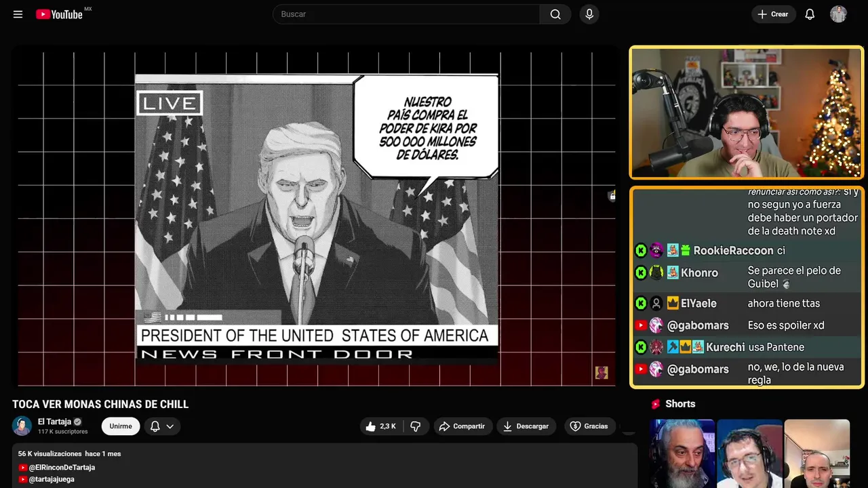Open the account avatar menu

click(x=838, y=14)
